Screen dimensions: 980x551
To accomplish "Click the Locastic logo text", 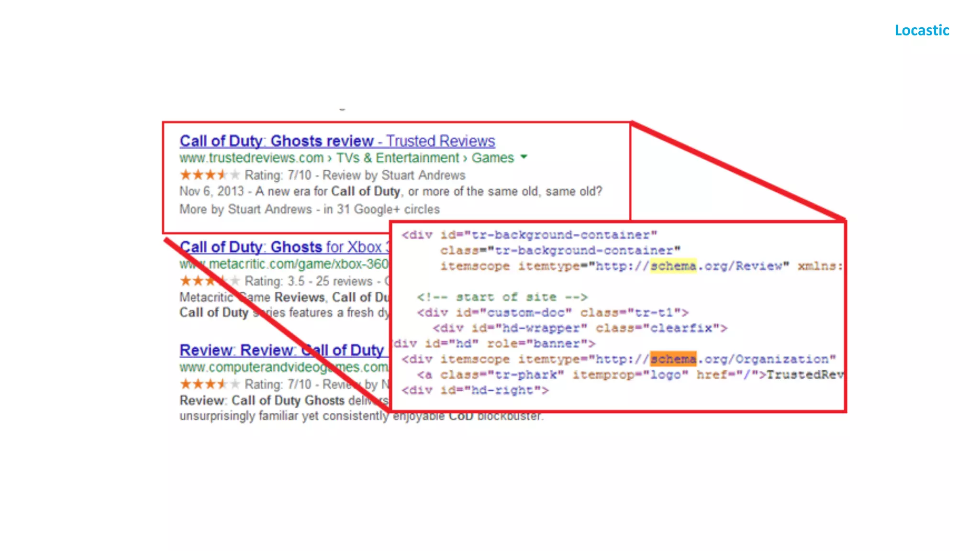I will [x=922, y=30].
